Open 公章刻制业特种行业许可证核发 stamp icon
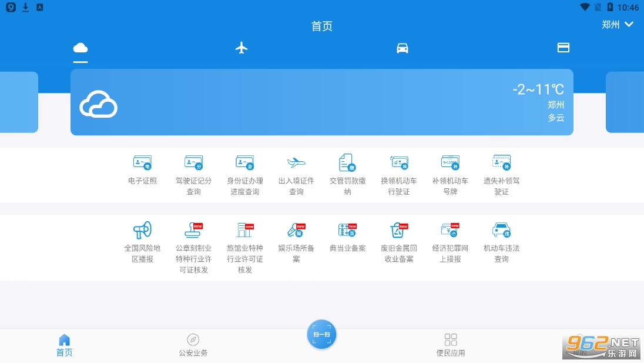The image size is (644, 363). (x=193, y=230)
